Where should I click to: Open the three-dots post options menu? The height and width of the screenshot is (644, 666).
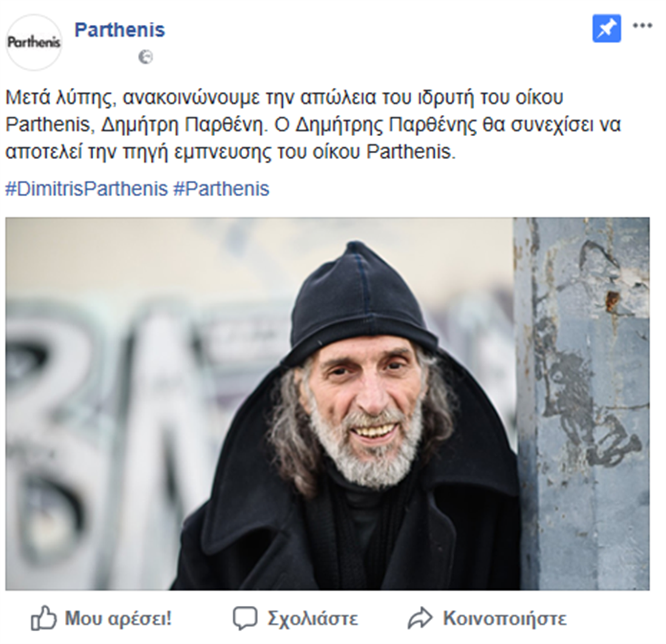click(x=642, y=25)
